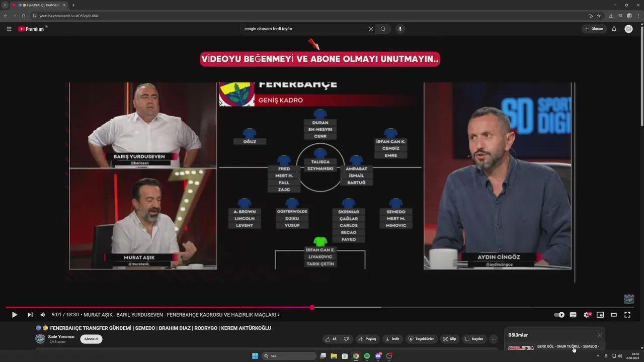Image resolution: width=644 pixels, height=362 pixels.
Task: Open the YouTube hamburger guide menu
Action: pos(9,29)
